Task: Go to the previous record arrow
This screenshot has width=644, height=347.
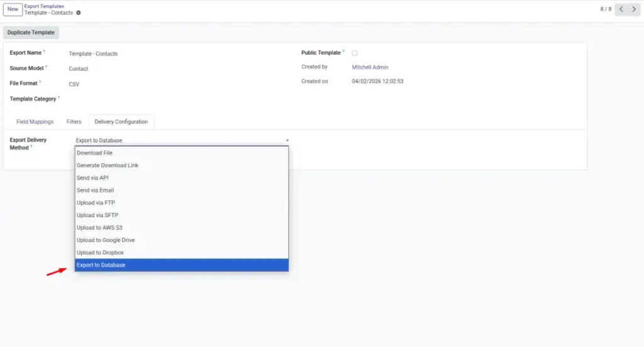Action: (621, 9)
